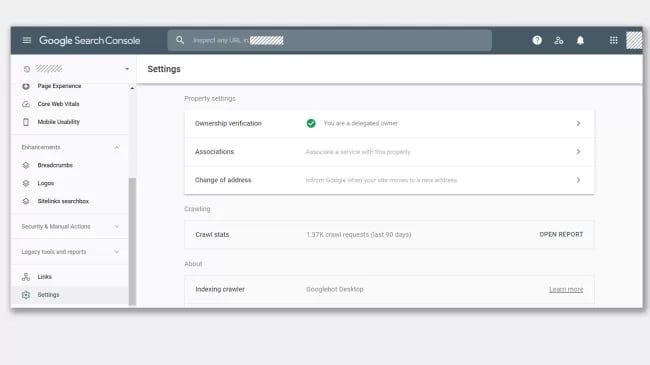650x365 pixels.
Task: Click the property icon beside selector
Action: [27, 69]
